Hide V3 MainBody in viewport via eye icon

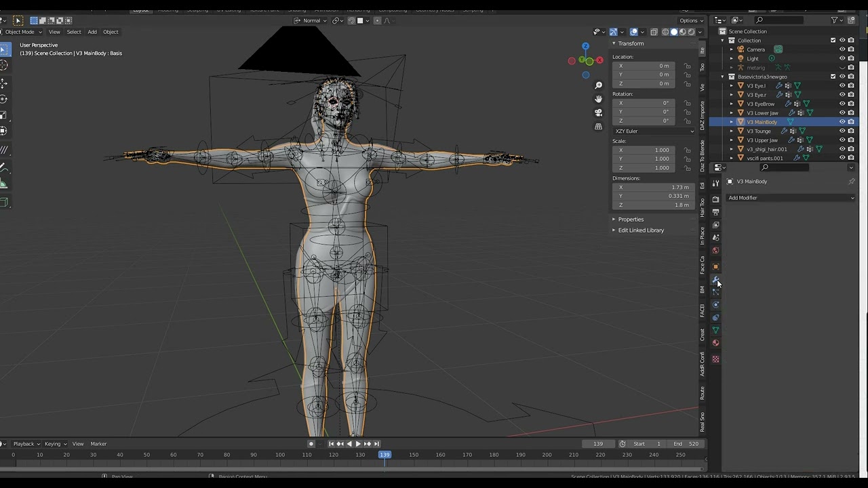coord(842,122)
